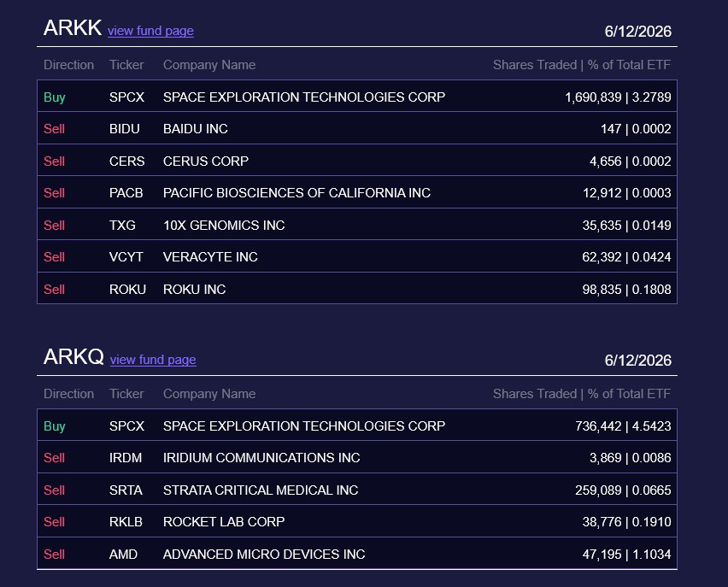Click the 62,392 | 0.0424 value
728x587 pixels.
coord(627,257)
